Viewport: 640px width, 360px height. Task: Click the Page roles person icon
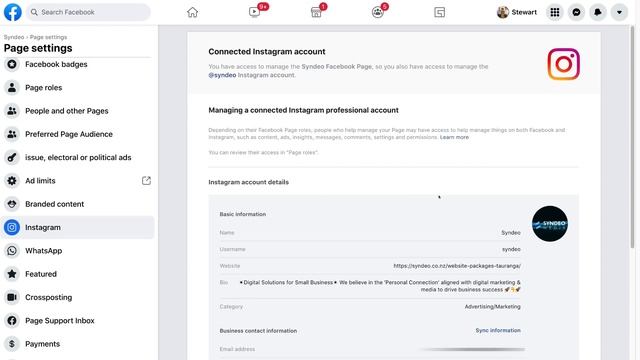(x=12, y=87)
